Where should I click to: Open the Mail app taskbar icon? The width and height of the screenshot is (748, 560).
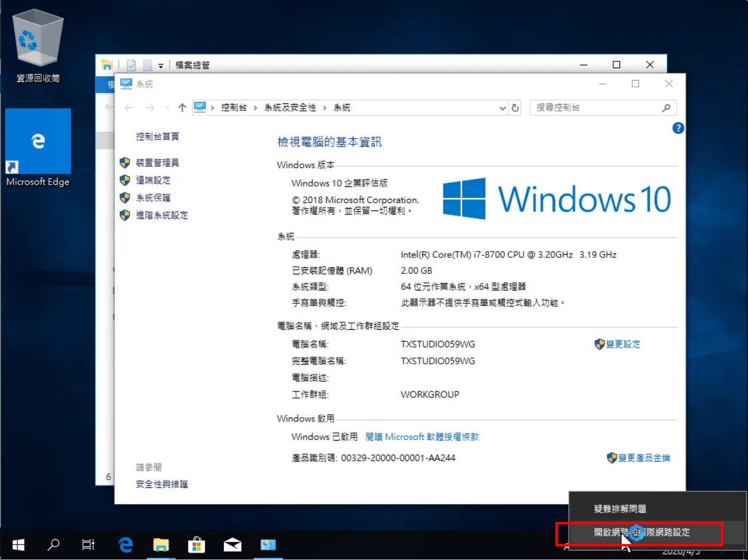pos(232,545)
